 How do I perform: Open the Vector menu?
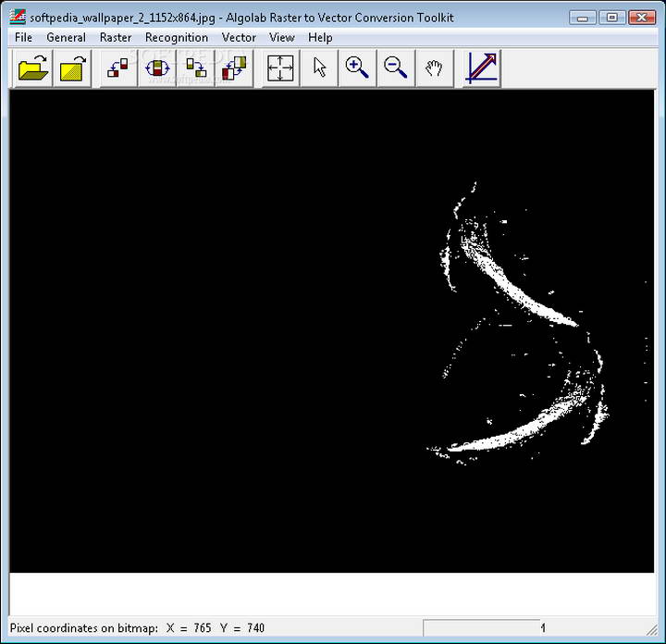[239, 37]
